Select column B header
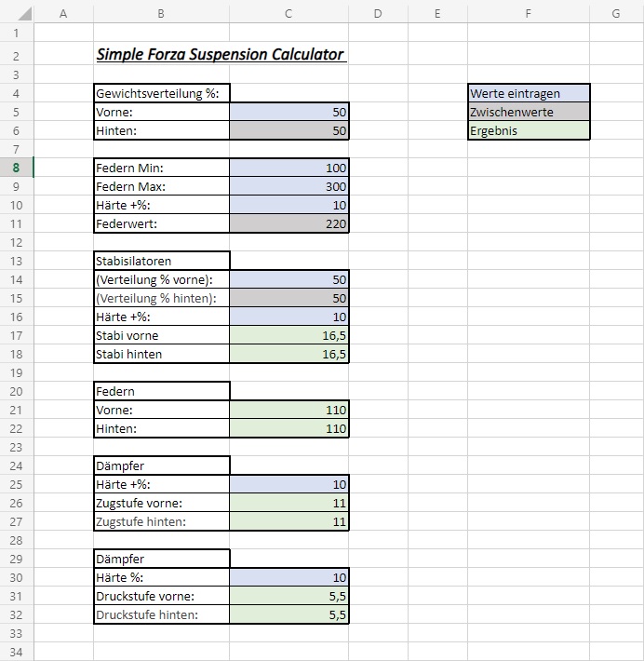Screen dimensions: 644x661 (161, 13)
